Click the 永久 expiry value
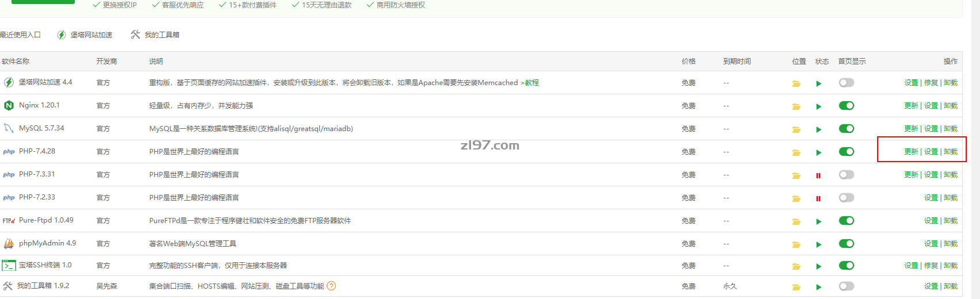This screenshot has width=980, height=299. click(x=730, y=286)
